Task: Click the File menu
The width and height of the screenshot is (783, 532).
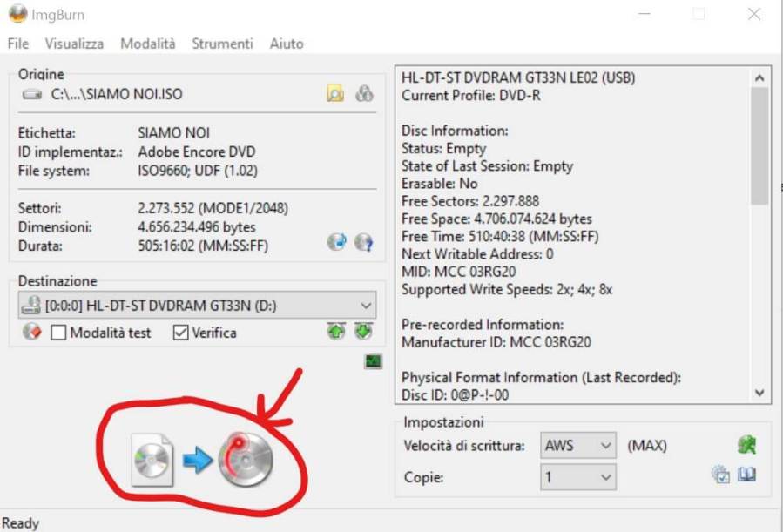Action: pos(17,44)
